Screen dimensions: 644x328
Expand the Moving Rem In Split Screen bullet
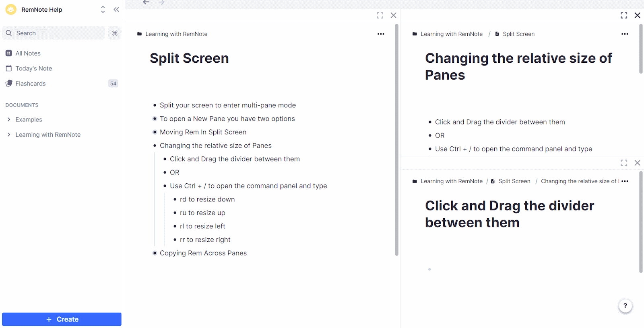(x=155, y=132)
